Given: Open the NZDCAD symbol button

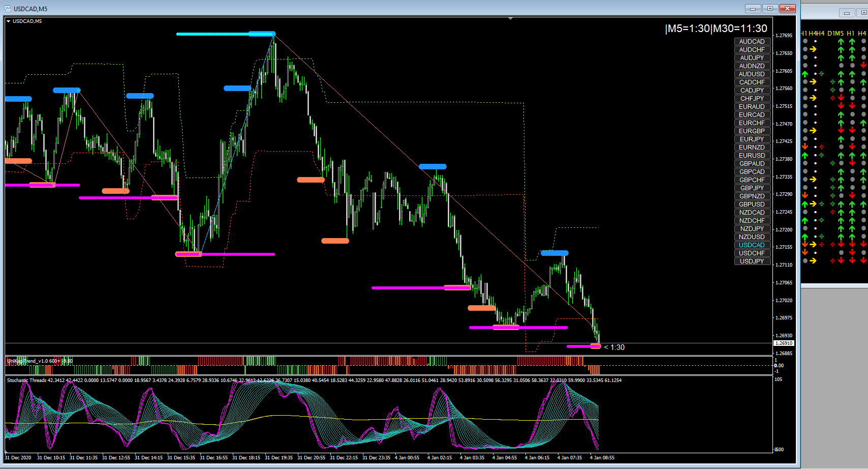Looking at the screenshot, I should (x=752, y=213).
